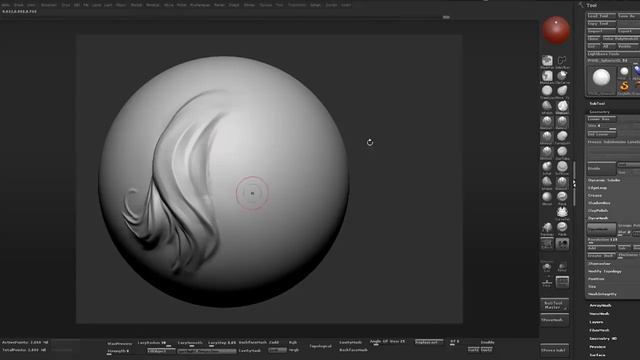Screen dimensions: 640x360
Task: Toggle Rgb in bottom shelf
Action: 293,342
